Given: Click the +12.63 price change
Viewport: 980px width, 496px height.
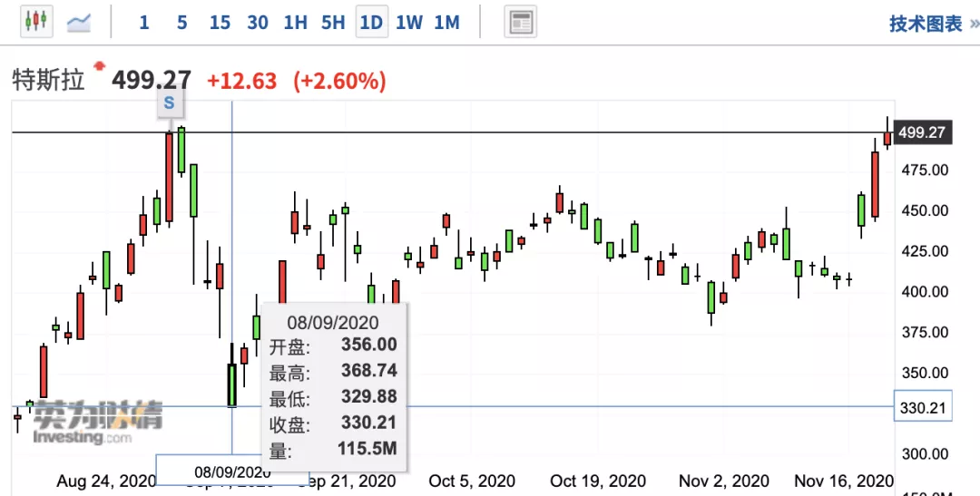Looking at the screenshot, I should coord(242,81).
